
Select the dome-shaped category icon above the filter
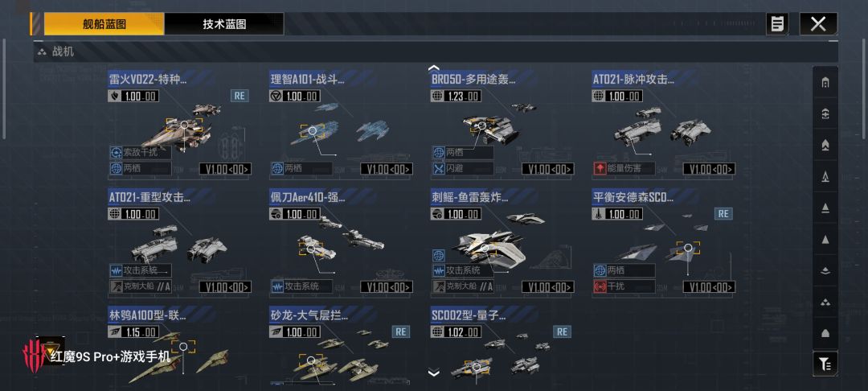(x=825, y=333)
